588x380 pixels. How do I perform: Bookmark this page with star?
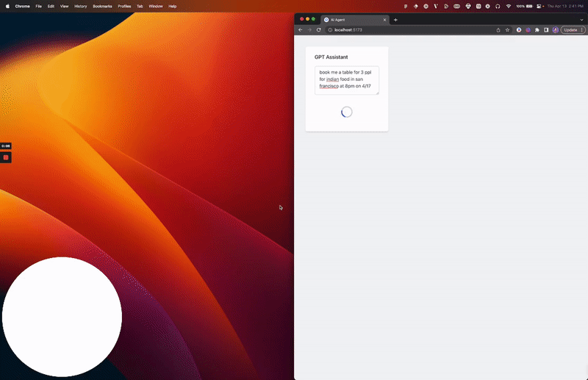pos(507,29)
